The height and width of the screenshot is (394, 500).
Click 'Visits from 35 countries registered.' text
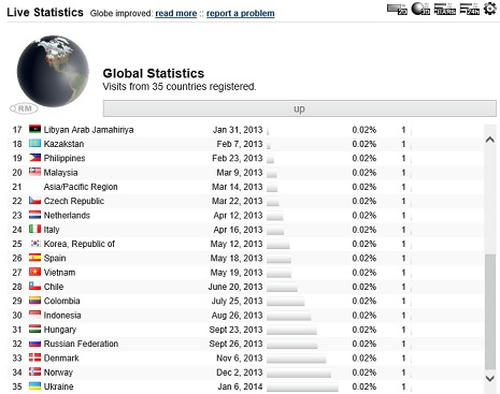tap(179, 87)
